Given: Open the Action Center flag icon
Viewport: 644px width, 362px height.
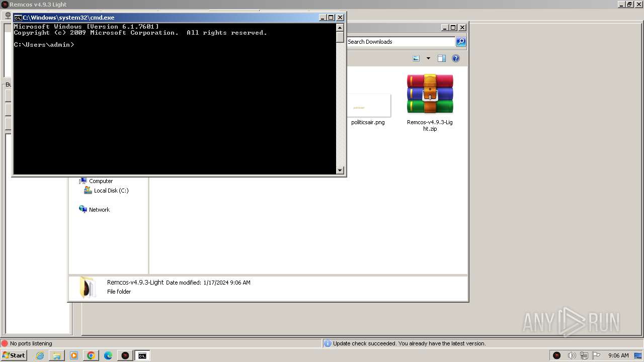Looking at the screenshot, I should [596, 355].
